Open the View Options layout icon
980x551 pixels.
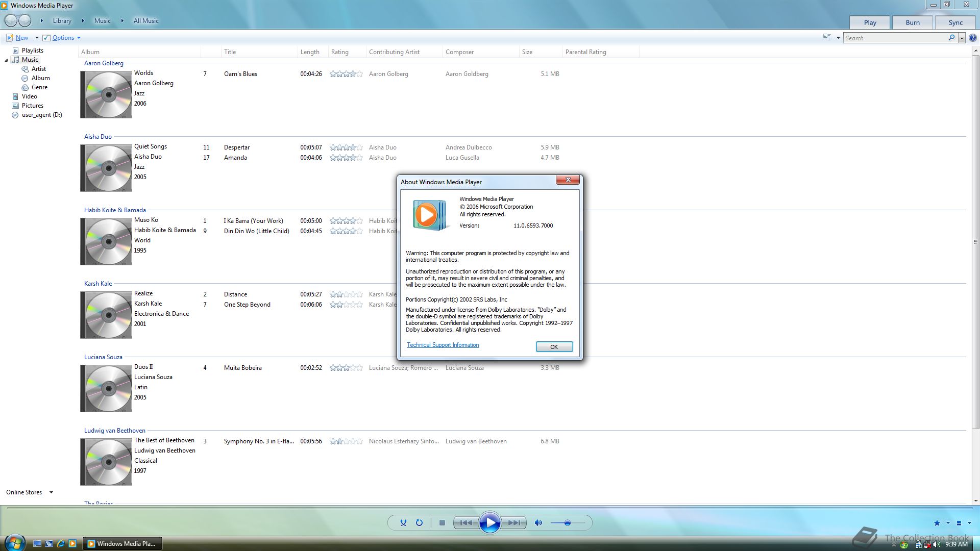pos(827,37)
